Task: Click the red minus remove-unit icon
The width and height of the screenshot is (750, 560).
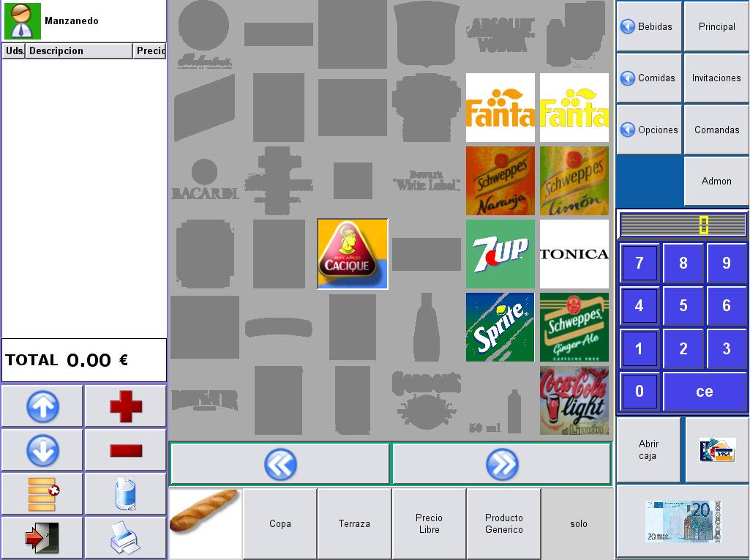Action: 126,450
